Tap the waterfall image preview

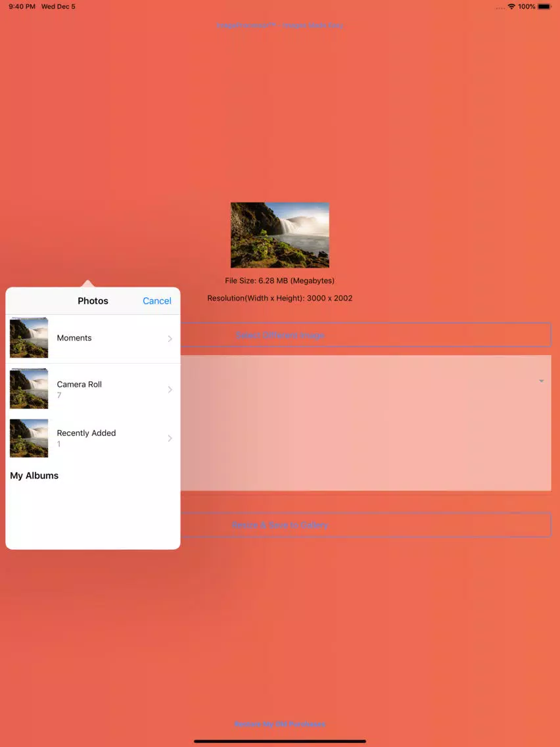[280, 235]
